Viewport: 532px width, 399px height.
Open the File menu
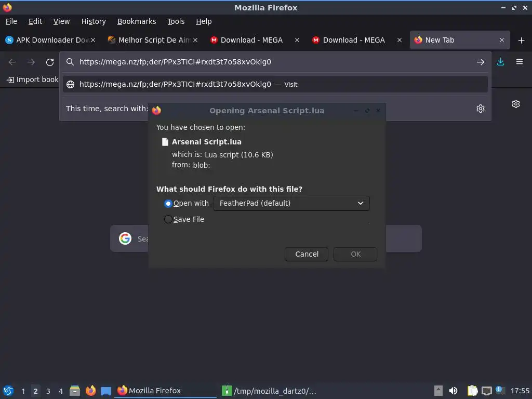point(11,21)
